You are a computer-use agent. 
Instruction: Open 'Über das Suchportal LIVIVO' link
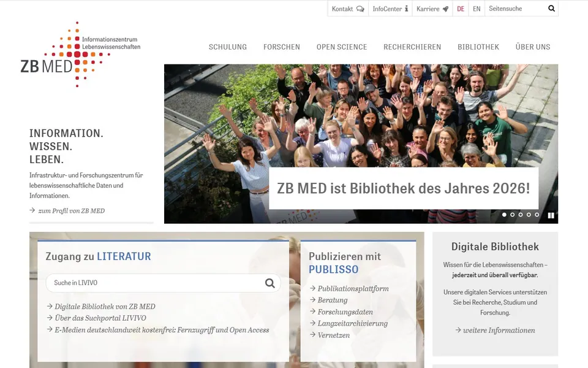[x=97, y=318]
